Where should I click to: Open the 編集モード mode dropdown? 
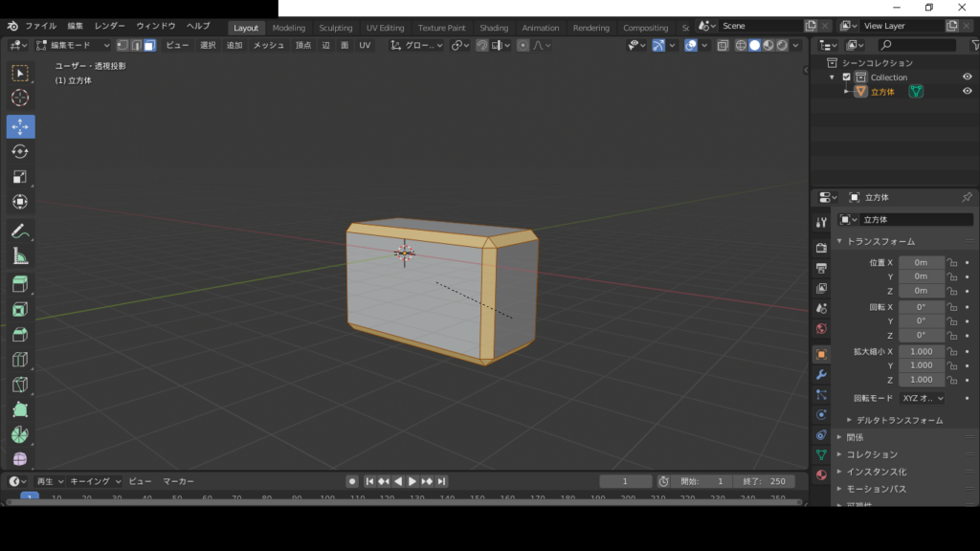[73, 45]
